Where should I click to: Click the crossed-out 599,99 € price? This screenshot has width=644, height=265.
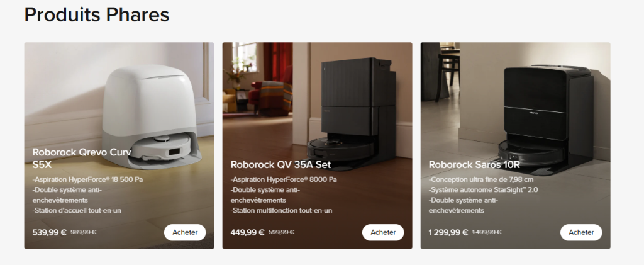pyautogui.click(x=281, y=232)
